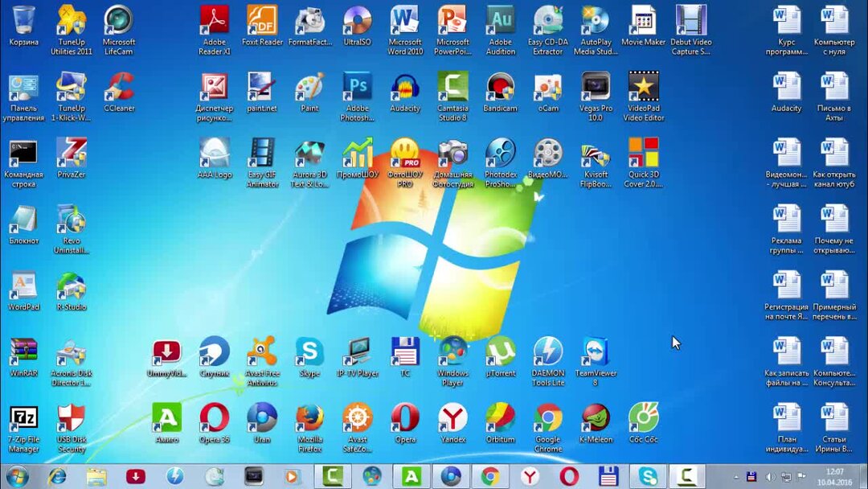The image size is (868, 489).
Task: Click the Bandicam desktop shortcut
Action: (x=501, y=92)
